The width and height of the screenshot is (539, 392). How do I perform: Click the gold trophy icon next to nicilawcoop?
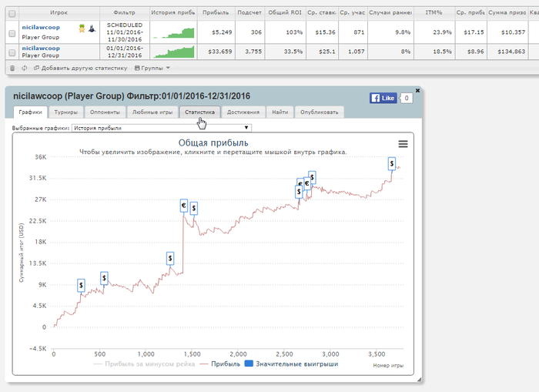82,28
